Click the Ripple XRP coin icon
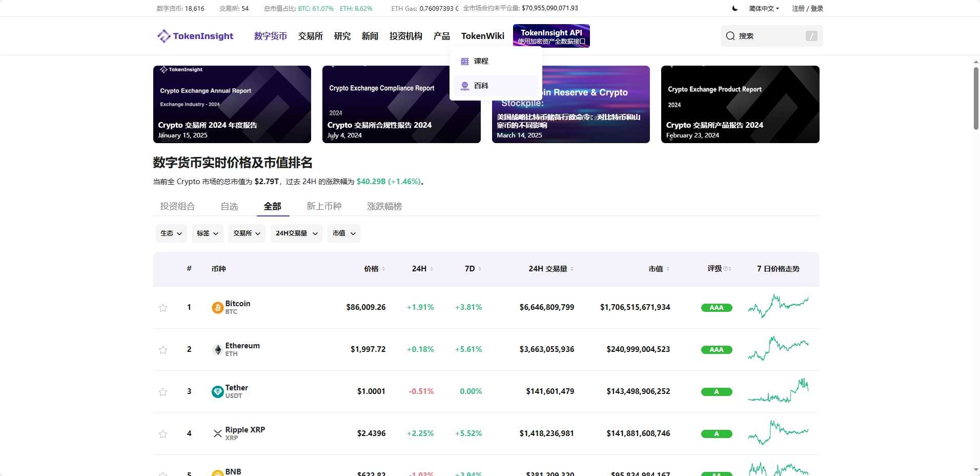 (x=217, y=433)
